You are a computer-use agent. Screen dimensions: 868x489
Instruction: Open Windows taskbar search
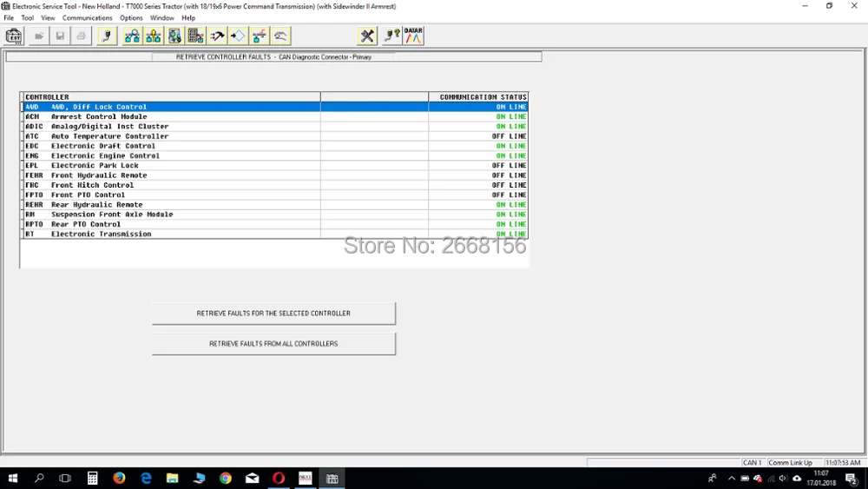pos(39,478)
